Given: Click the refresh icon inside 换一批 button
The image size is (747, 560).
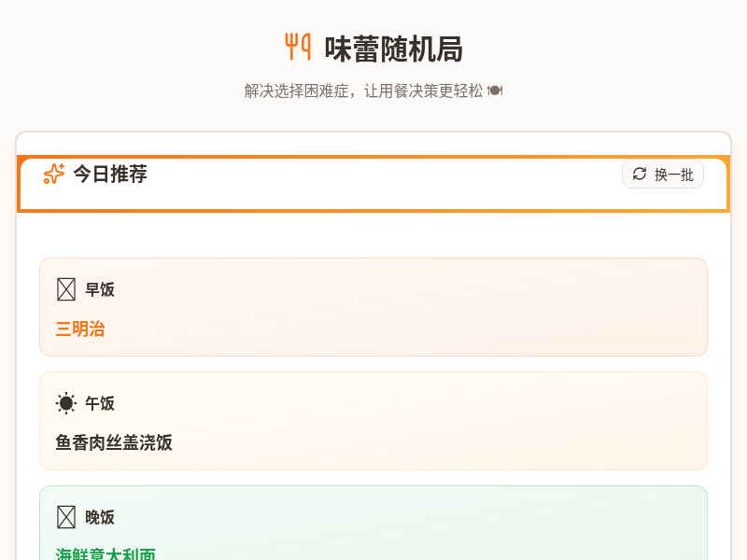Looking at the screenshot, I should [640, 174].
